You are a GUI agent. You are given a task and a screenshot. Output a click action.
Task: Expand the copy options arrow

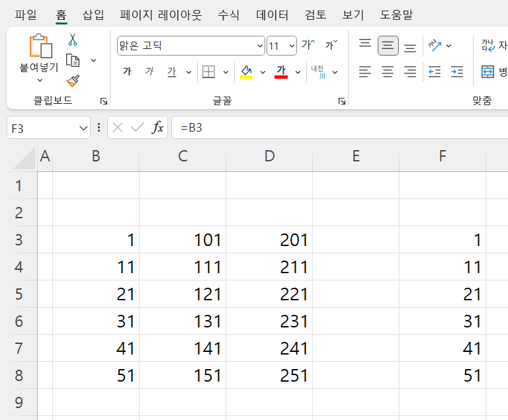93,61
